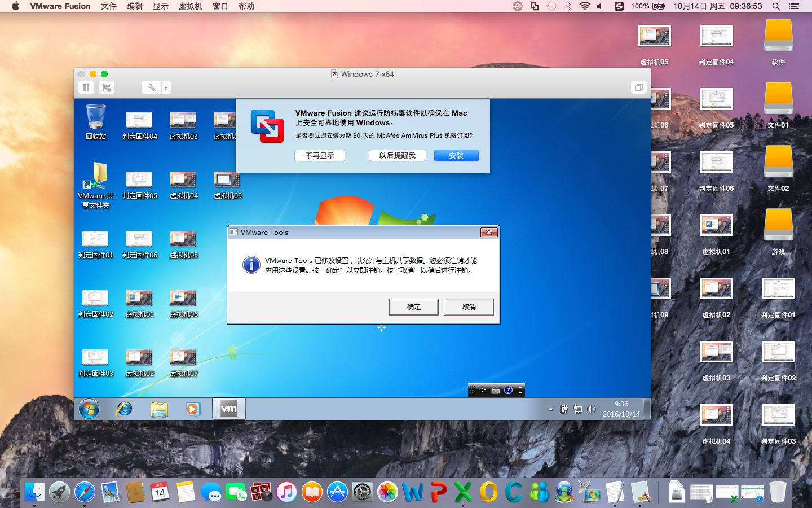Launch Internet Explorer from the Windows taskbar
Screen dimensions: 812x508
[x=124, y=409]
